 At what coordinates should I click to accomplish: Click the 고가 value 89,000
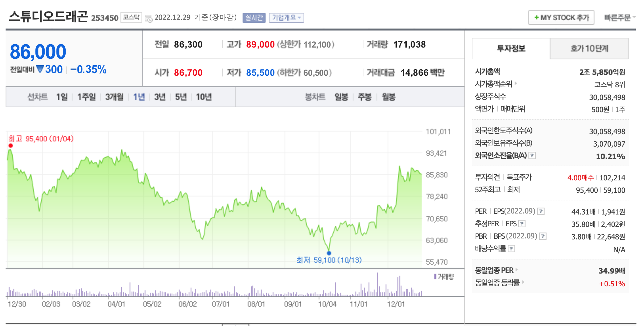coord(260,45)
